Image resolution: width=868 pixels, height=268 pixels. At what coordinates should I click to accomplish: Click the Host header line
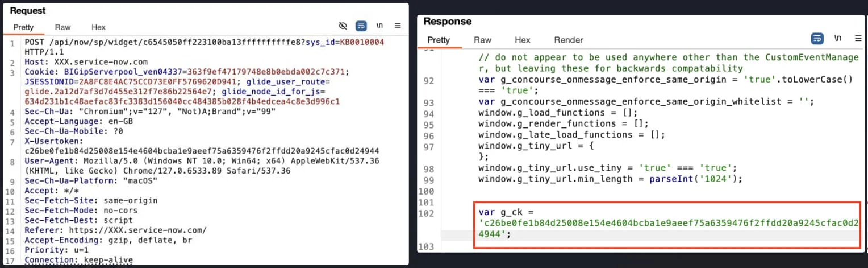coord(86,61)
